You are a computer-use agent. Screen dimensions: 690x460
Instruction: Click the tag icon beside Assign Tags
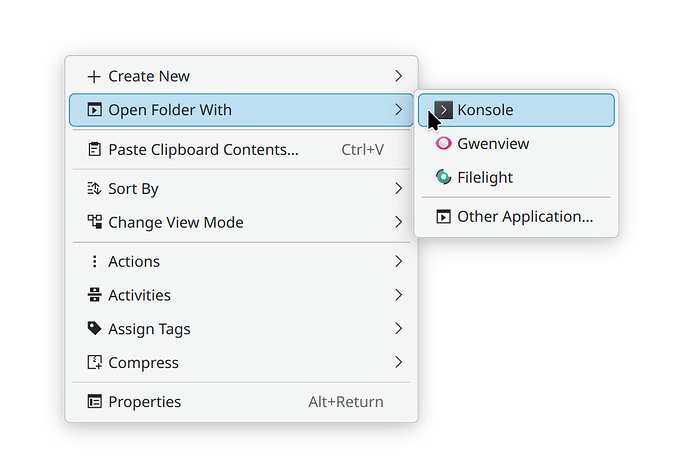coord(94,329)
